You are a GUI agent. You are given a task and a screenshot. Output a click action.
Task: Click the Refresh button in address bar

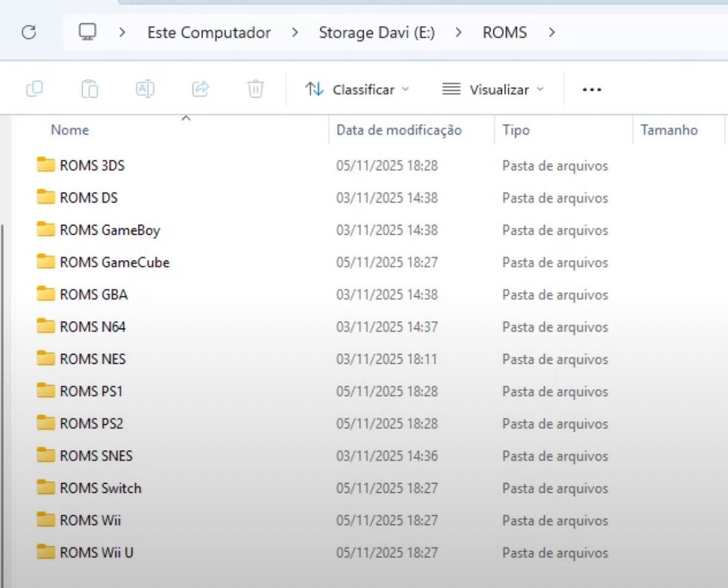29,32
